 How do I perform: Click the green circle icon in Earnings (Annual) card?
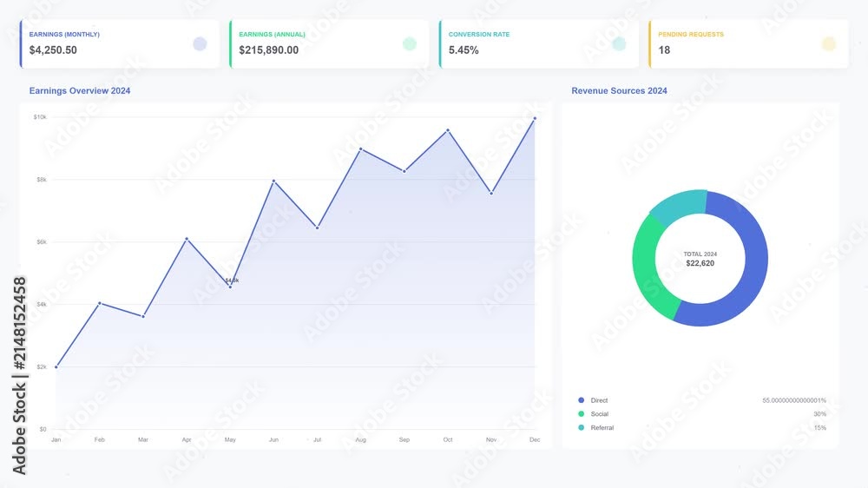(x=410, y=43)
